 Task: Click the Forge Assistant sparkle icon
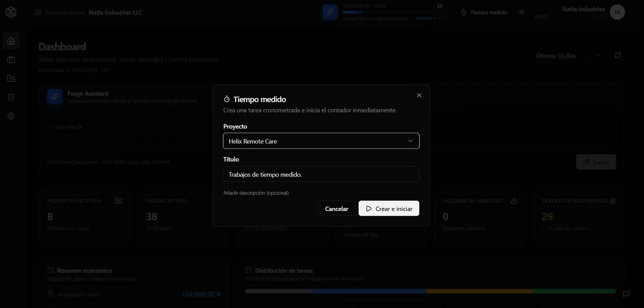point(55,97)
